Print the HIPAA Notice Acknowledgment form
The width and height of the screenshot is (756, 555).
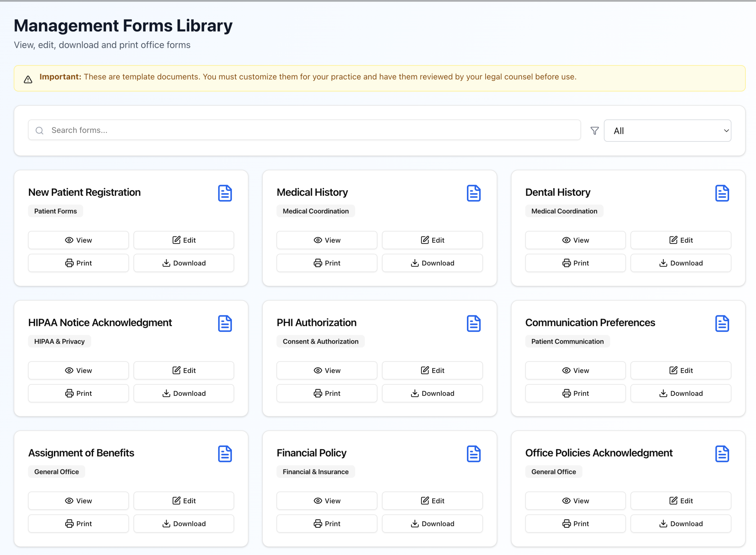78,393
